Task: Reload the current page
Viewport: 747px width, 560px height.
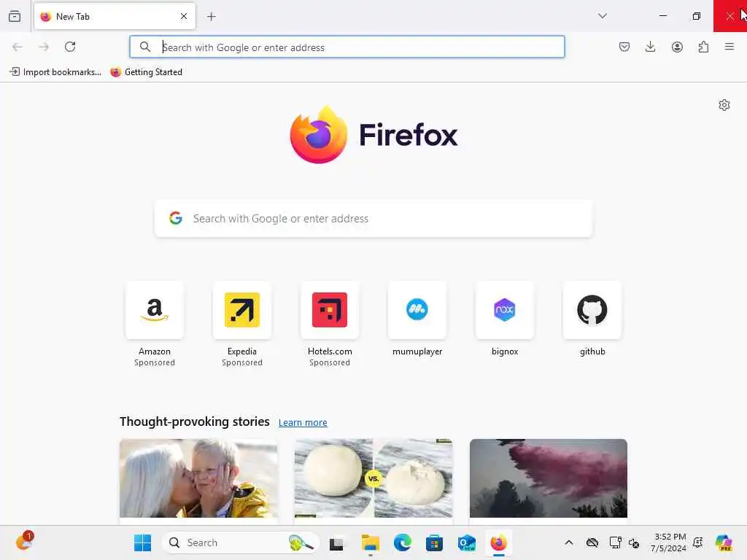Action: click(x=70, y=47)
